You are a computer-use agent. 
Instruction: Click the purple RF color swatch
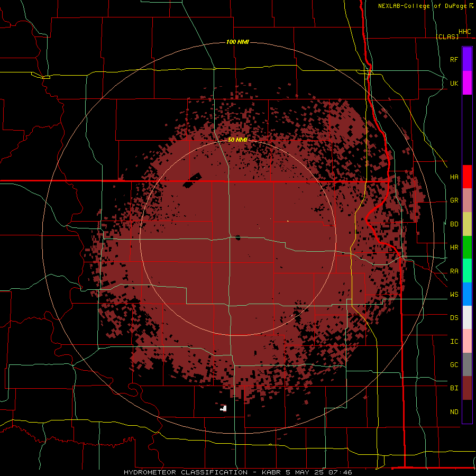pyautogui.click(x=467, y=59)
